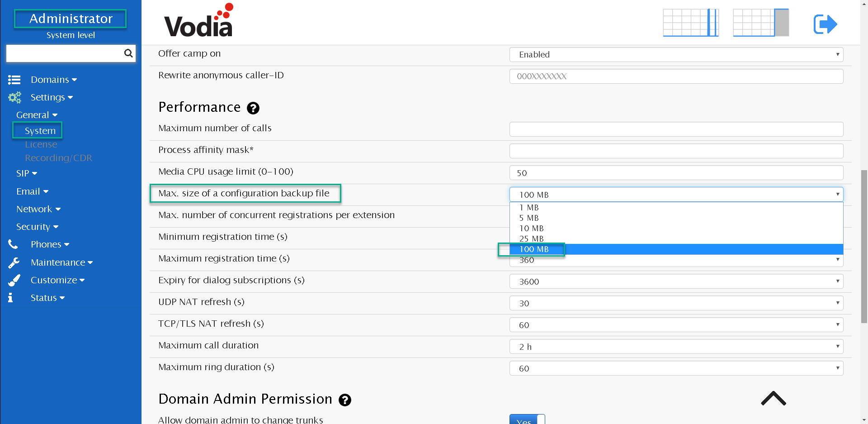
Task: Collapse the General submenu
Action: pyautogui.click(x=37, y=115)
